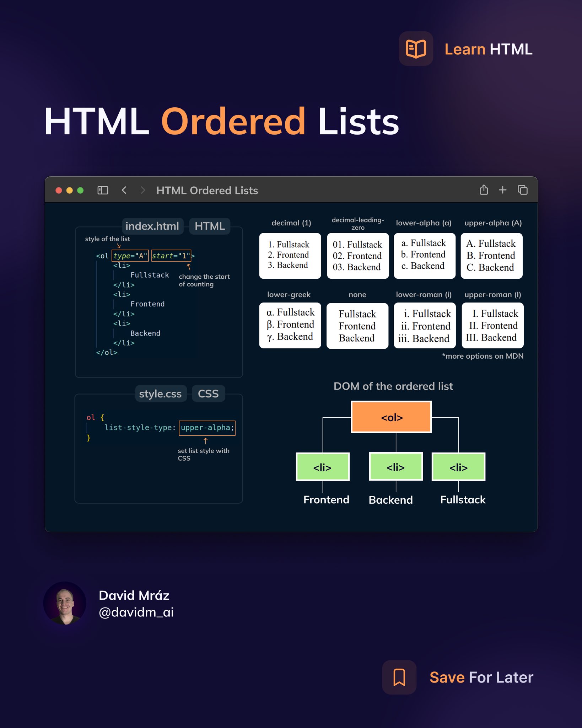Click the Save For Later bookmark icon
This screenshot has height=728, width=582.
[x=399, y=677]
